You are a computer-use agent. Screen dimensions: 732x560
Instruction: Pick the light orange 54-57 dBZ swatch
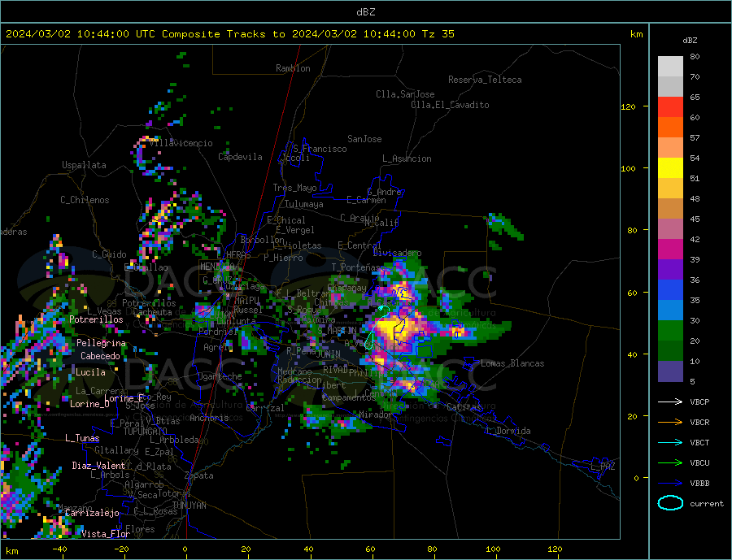(670, 147)
